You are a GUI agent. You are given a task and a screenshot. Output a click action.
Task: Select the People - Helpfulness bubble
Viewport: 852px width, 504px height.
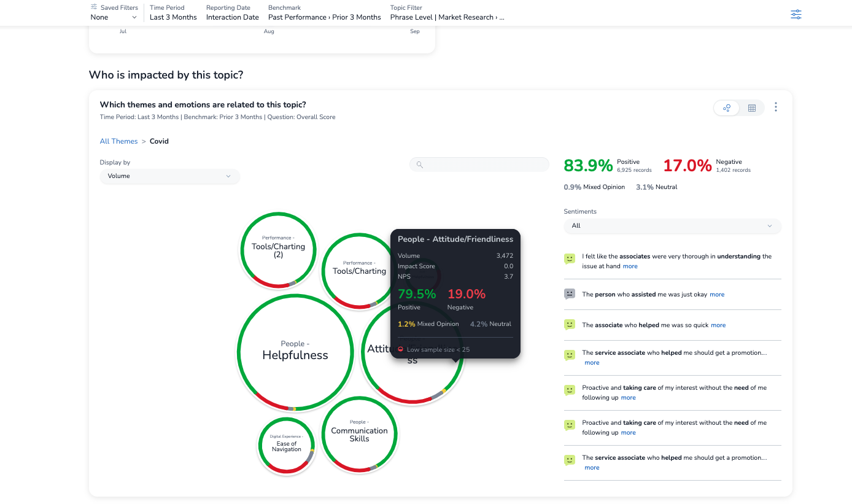coord(295,352)
